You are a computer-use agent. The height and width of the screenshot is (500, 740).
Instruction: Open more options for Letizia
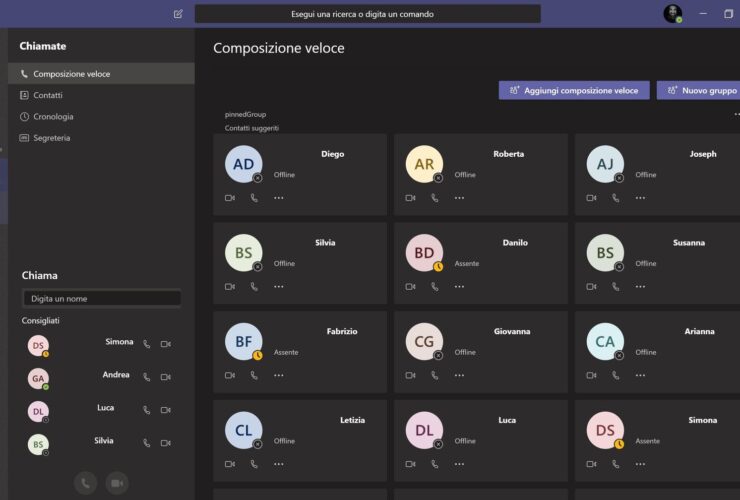[279, 464]
